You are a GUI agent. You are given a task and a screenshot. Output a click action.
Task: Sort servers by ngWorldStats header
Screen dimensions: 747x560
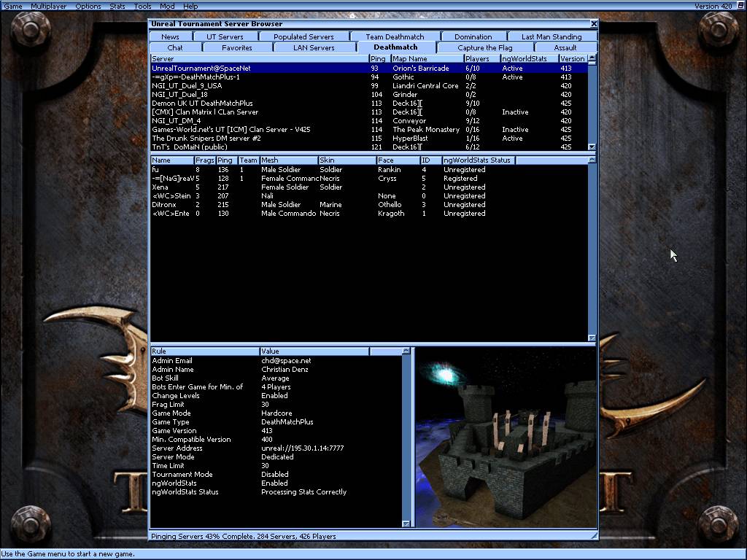(530, 58)
